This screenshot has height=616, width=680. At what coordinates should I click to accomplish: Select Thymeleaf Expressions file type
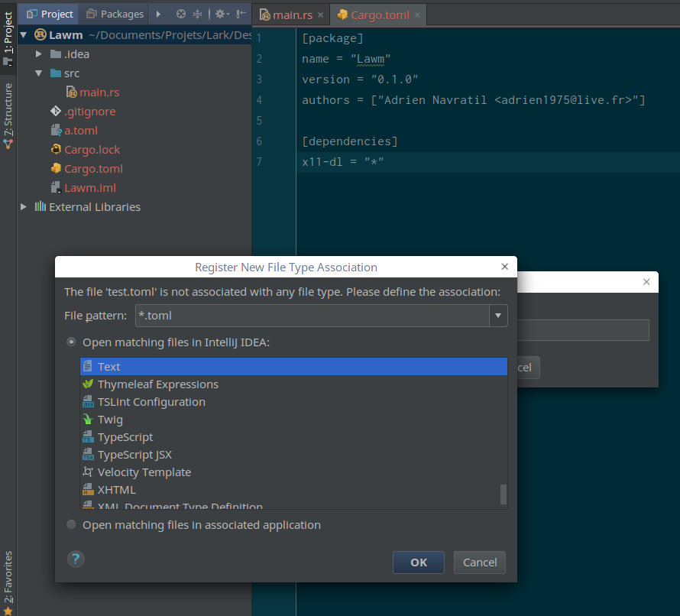[293, 384]
